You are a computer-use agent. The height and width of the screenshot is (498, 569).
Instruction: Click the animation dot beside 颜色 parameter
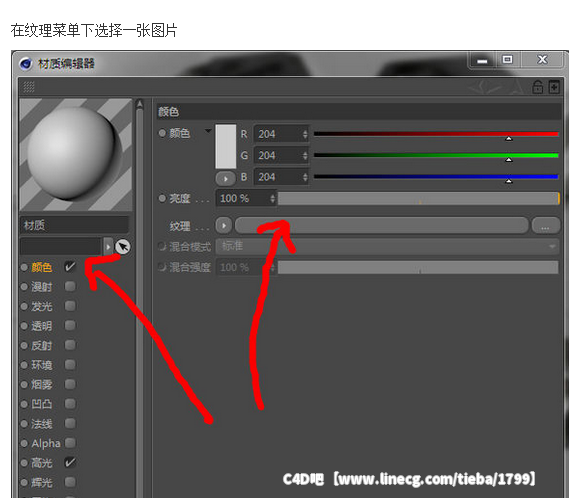[162, 133]
